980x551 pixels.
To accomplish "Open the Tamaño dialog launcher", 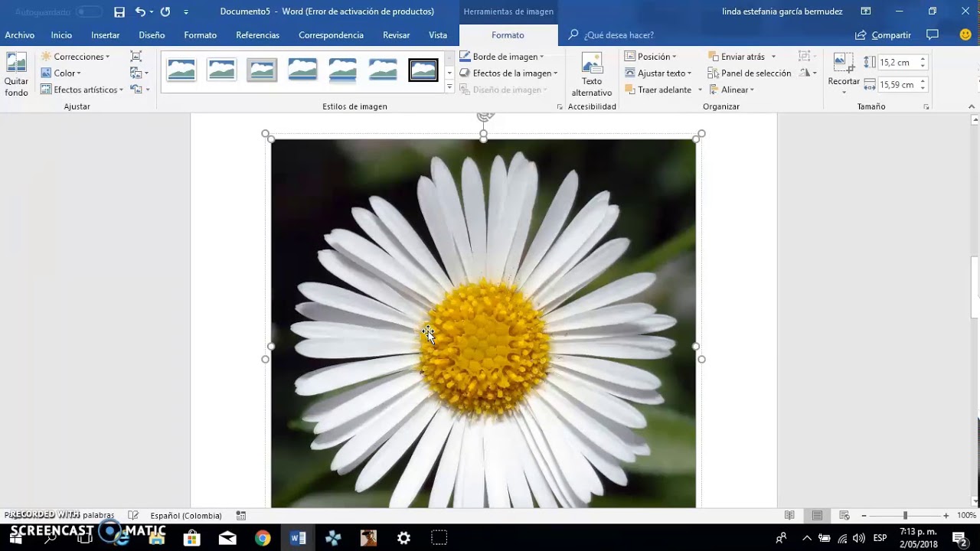I will [x=926, y=106].
